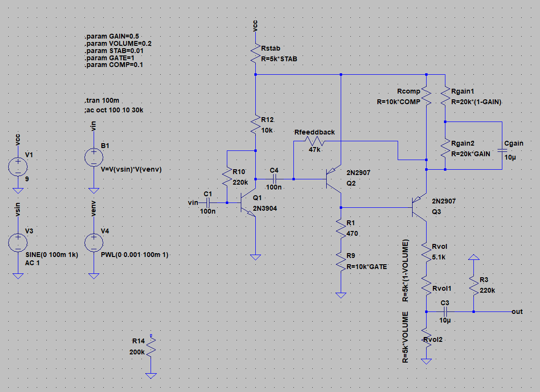This screenshot has height=392, width=540.
Task: Click the 'out' net label
Action: (x=517, y=311)
